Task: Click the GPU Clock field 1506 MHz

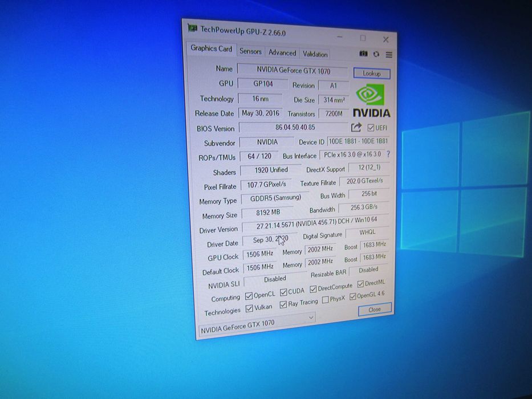Action: click(x=259, y=254)
